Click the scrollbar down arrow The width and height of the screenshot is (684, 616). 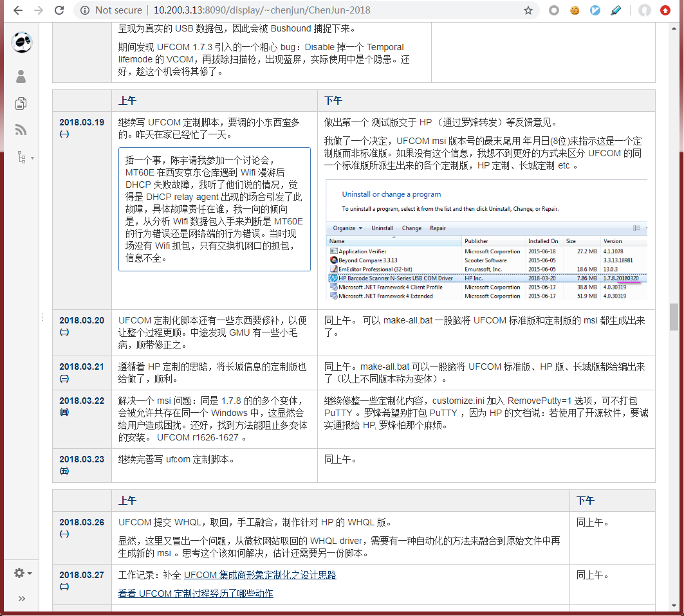click(x=674, y=606)
